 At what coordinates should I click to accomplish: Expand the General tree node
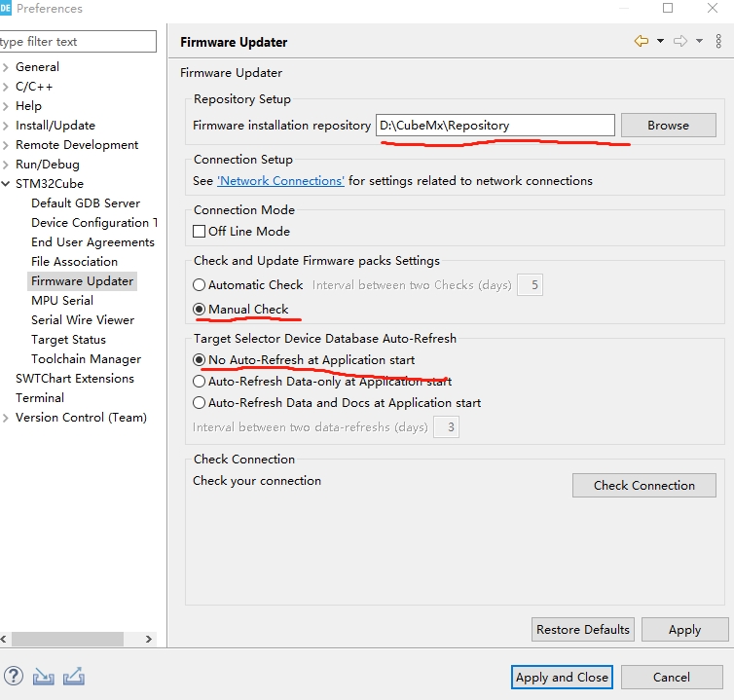click(x=7, y=67)
